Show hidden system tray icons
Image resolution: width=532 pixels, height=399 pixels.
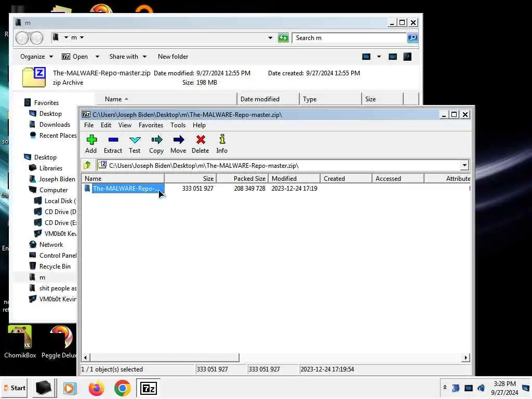click(445, 388)
